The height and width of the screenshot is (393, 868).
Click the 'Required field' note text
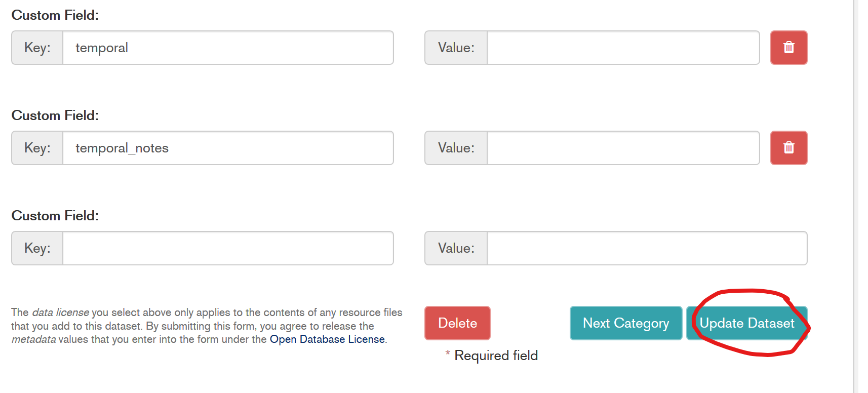(x=496, y=356)
